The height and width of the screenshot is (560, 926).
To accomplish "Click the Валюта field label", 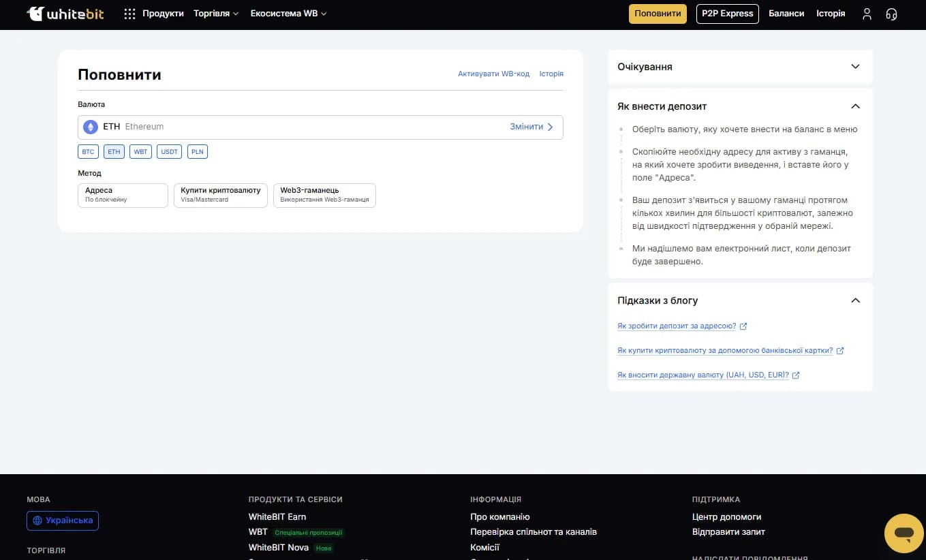I will click(91, 105).
